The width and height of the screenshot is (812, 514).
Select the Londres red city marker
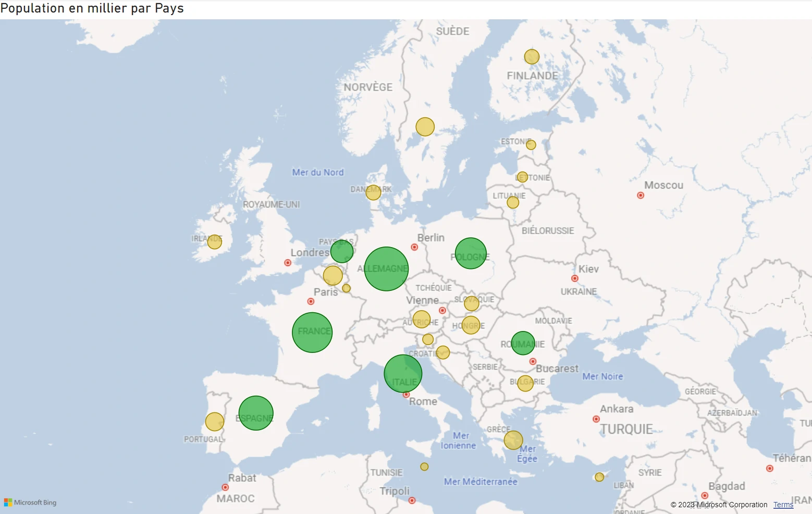288,263
